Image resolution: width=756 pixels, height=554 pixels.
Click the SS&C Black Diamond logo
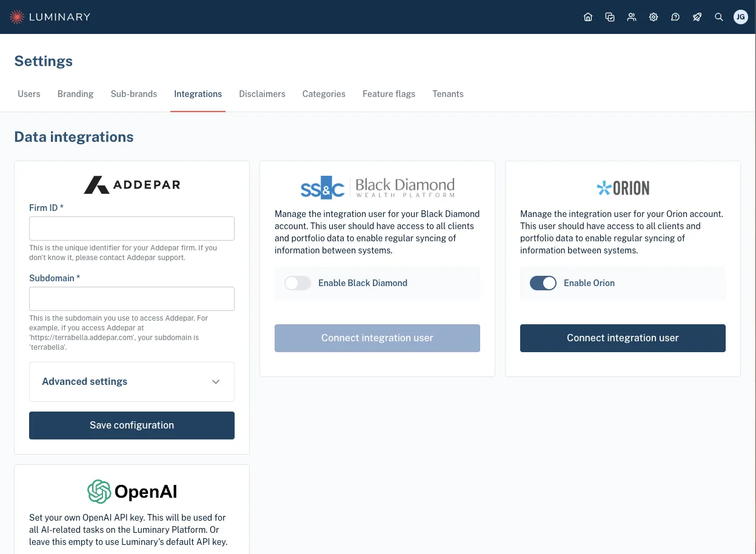tap(377, 188)
